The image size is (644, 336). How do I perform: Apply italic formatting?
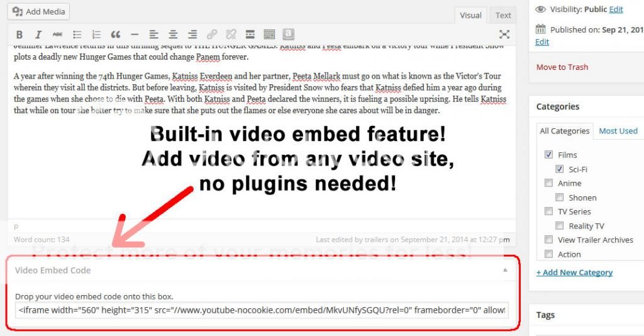[38, 35]
